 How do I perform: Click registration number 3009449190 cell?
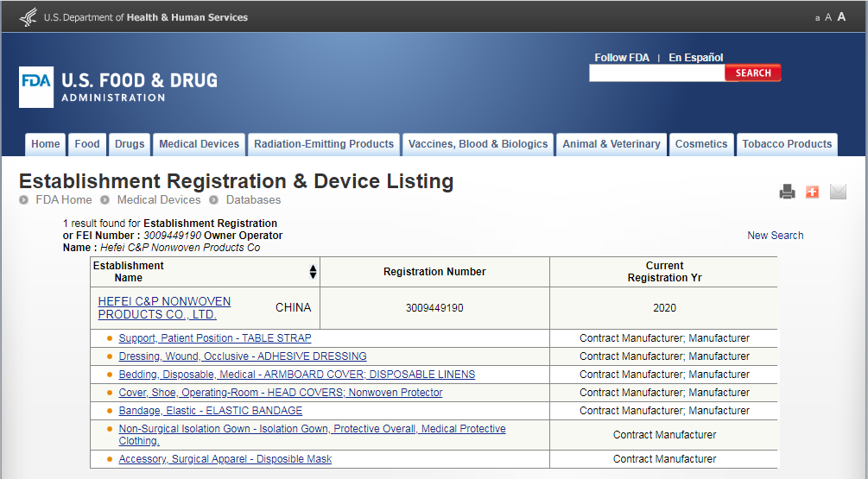(434, 308)
